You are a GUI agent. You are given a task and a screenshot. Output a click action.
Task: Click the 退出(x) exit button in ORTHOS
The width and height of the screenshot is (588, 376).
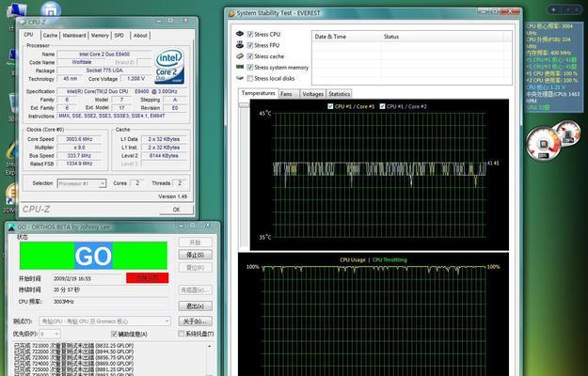pos(196,305)
